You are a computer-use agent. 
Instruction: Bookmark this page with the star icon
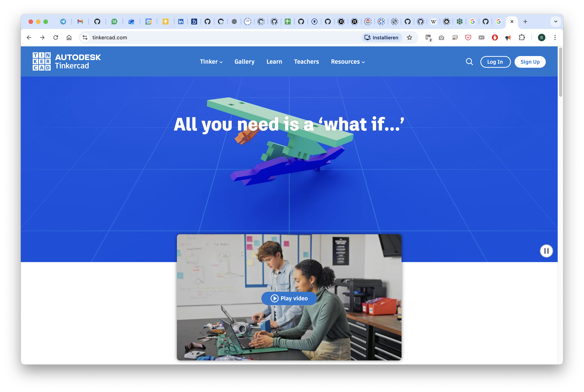(409, 37)
